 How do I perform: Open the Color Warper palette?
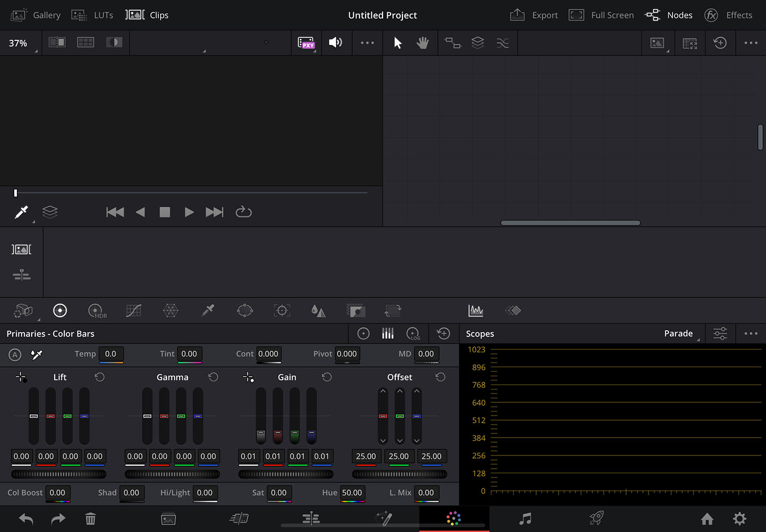click(171, 310)
